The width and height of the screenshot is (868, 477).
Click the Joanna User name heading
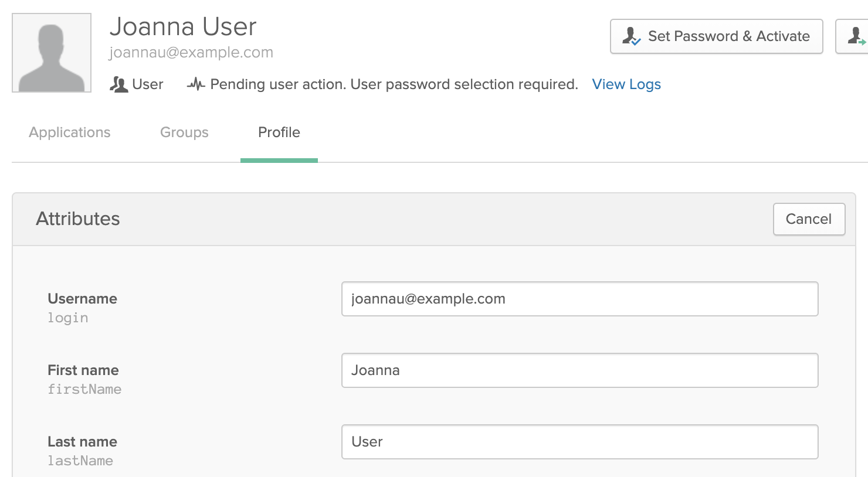coord(183,27)
